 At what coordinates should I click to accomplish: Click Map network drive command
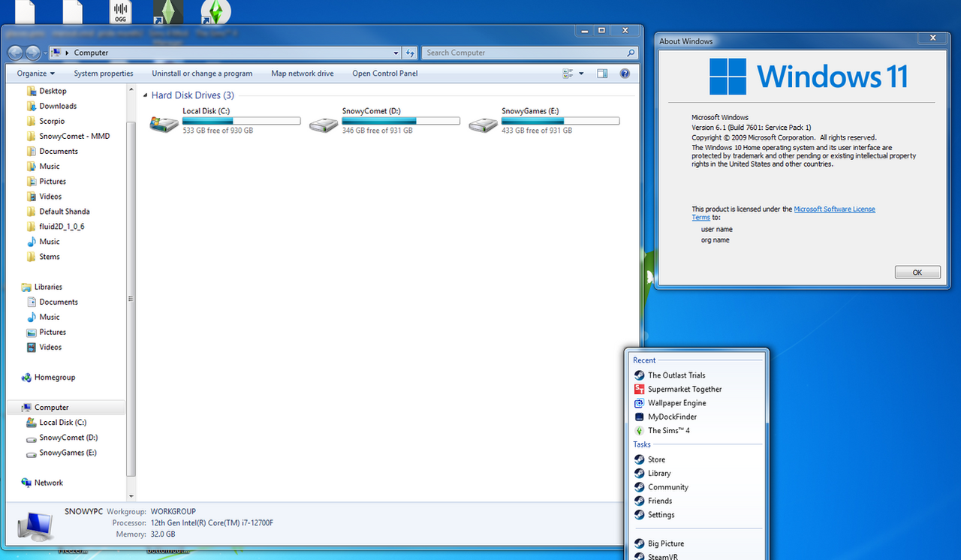coord(303,74)
